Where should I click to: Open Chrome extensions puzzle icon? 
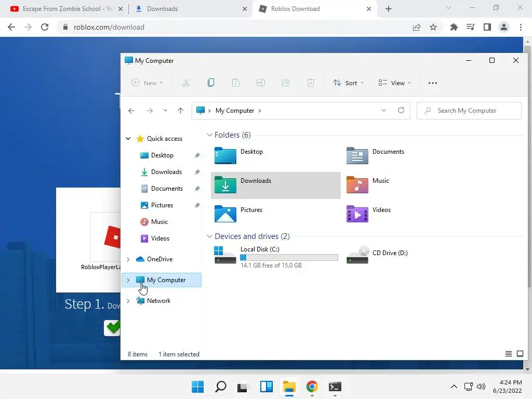click(x=454, y=27)
